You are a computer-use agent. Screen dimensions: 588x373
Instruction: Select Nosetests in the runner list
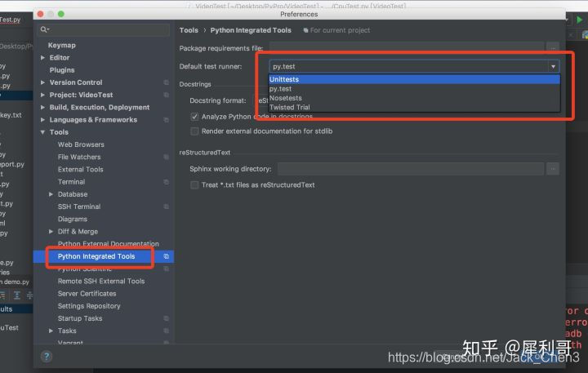click(x=414, y=98)
